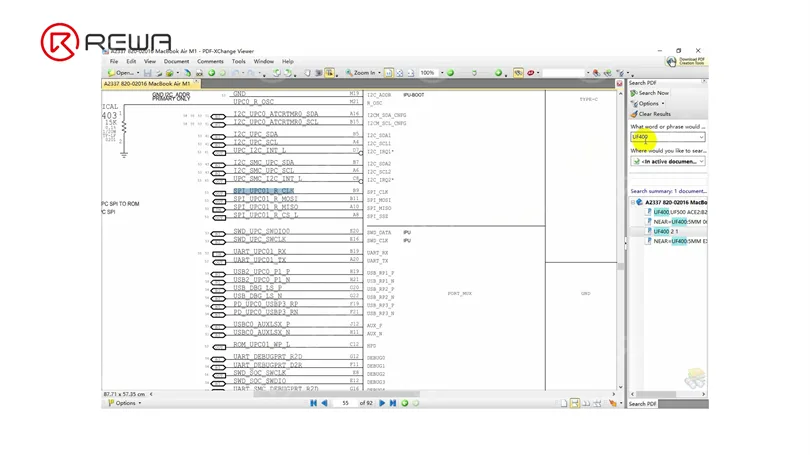
Task: Open the Zoom In tool dropdown arrow
Action: [380, 73]
